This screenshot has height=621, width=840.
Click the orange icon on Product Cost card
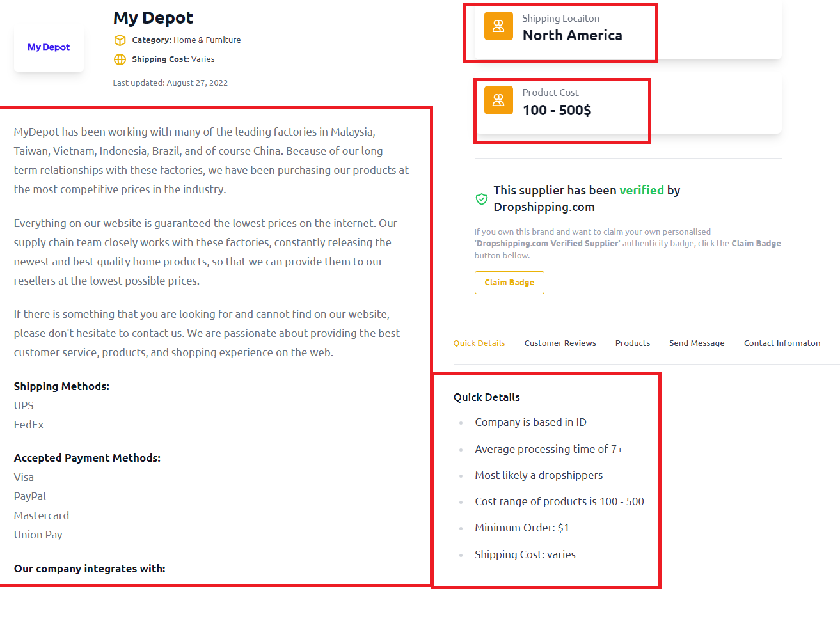click(x=498, y=100)
